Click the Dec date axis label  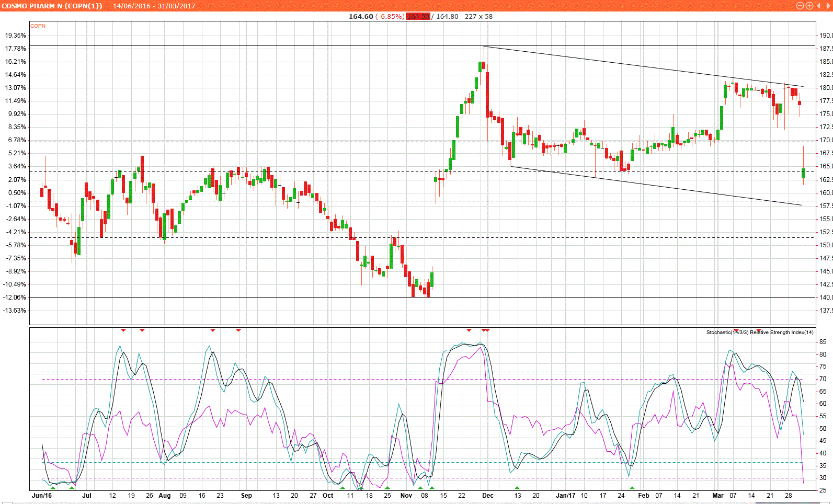[x=488, y=495]
